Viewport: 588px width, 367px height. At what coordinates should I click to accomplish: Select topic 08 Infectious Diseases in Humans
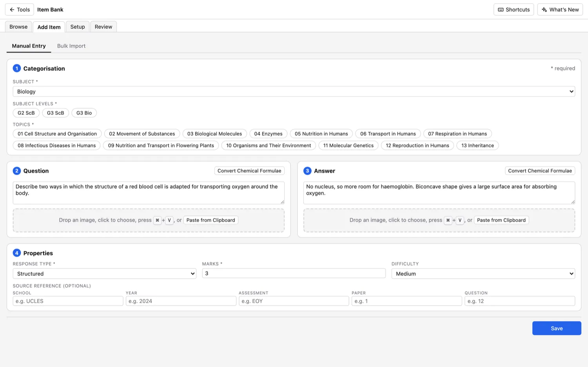57,145
